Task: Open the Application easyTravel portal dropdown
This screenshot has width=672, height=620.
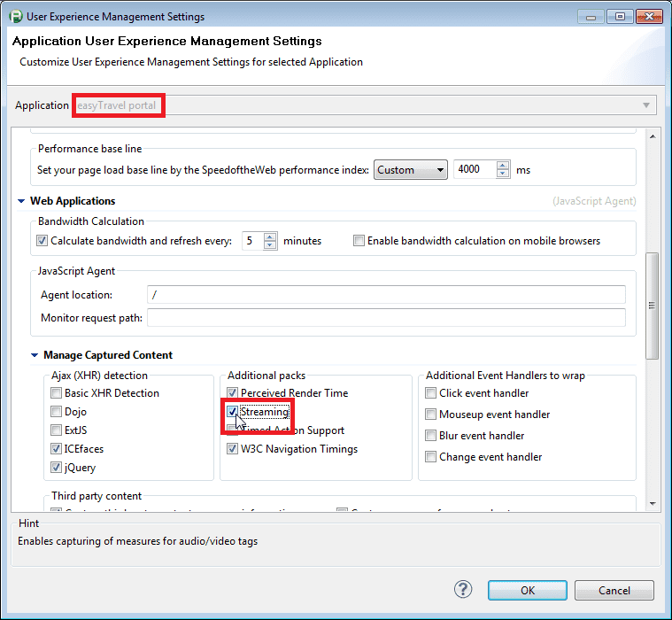Action: pyautogui.click(x=365, y=105)
